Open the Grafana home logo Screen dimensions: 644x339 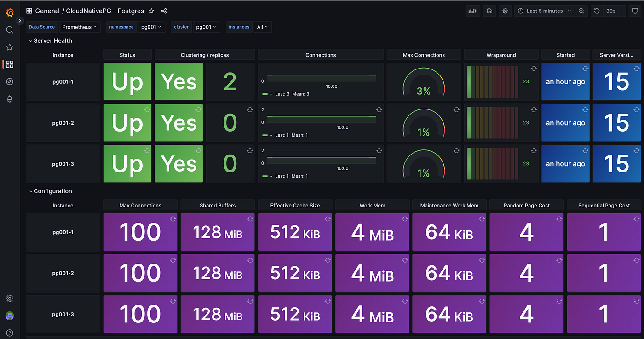(10, 12)
